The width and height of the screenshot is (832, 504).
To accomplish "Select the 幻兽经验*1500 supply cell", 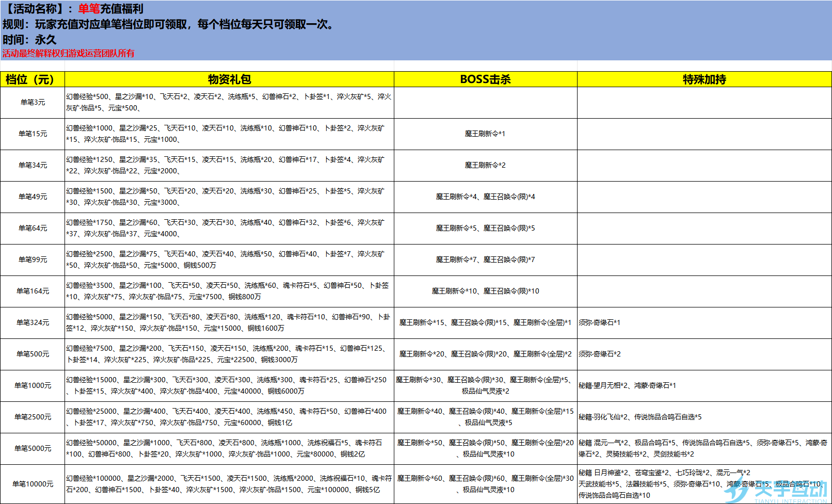I will tap(229, 197).
